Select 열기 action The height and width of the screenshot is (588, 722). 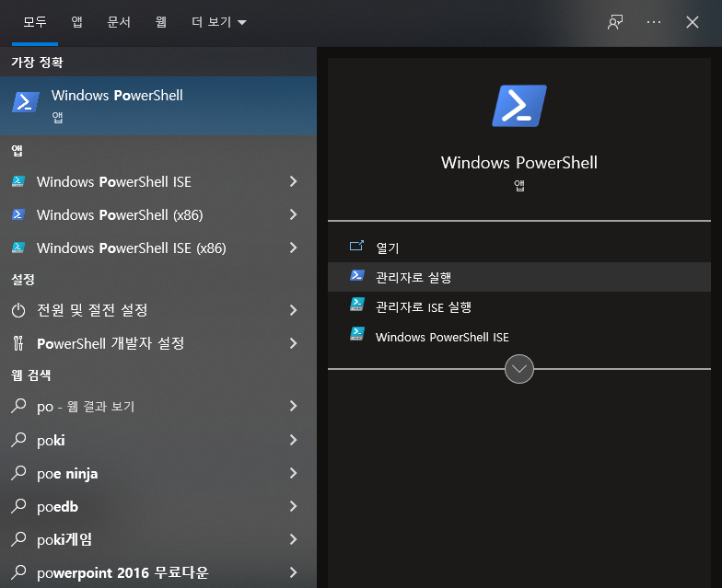tap(519, 248)
